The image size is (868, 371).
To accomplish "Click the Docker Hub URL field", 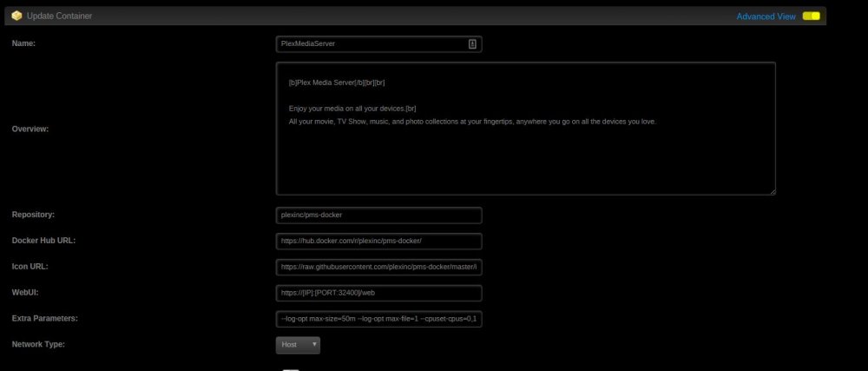I will click(x=378, y=242).
